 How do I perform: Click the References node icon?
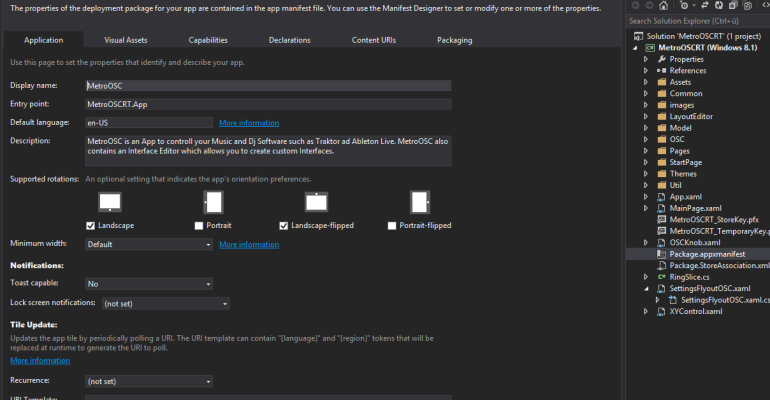[x=661, y=71]
